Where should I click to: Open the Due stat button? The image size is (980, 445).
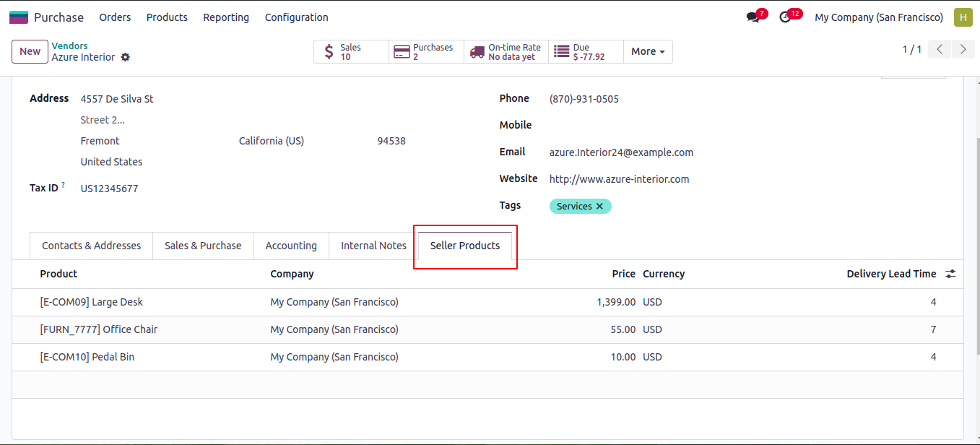coord(586,51)
